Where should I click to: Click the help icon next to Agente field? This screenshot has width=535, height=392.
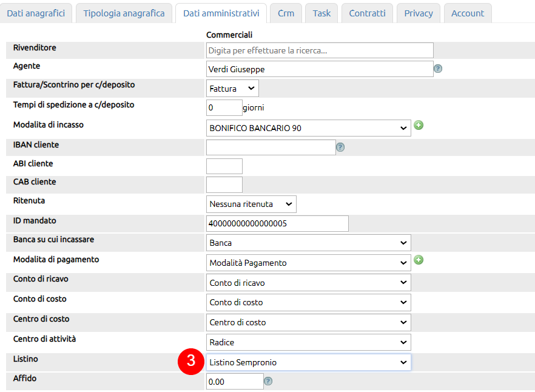point(438,69)
